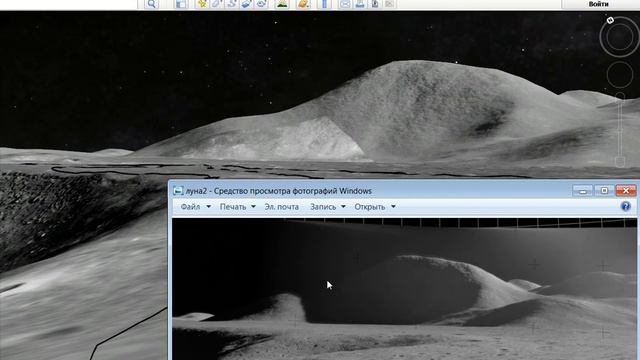Screen dimensions: 640x360
Task: Expand the Запись dropdown in Photo Viewer
Action: 328,207
